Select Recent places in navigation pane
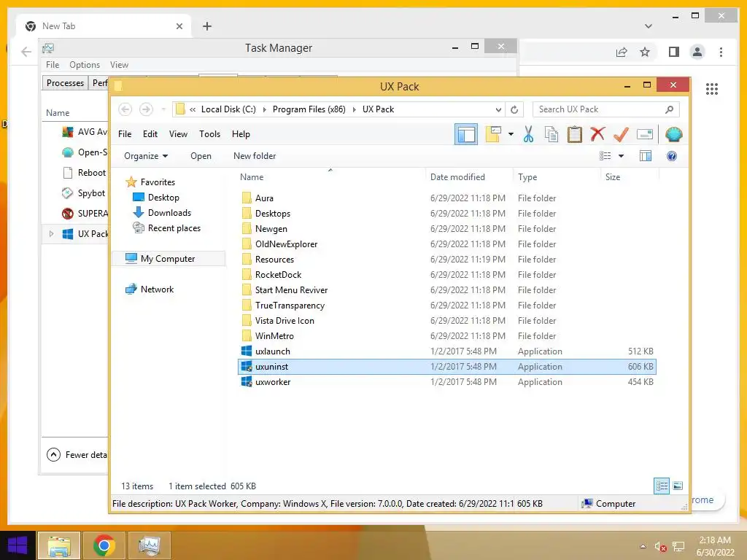Screen dimensions: 747x560 [x=174, y=228]
